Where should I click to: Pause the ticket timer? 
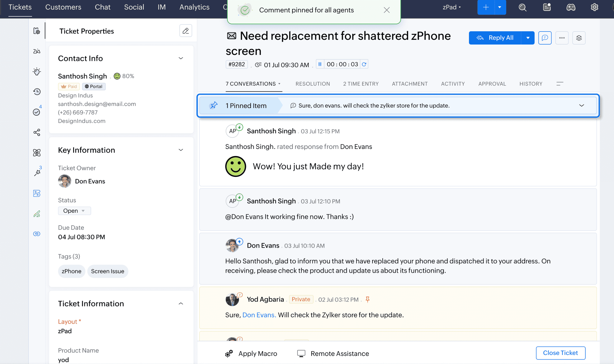click(x=320, y=64)
